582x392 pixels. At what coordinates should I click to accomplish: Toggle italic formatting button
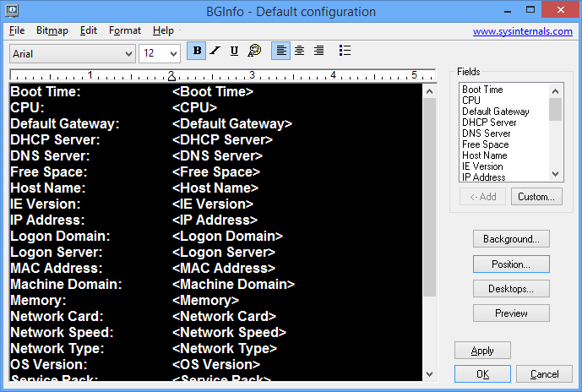pyautogui.click(x=215, y=51)
